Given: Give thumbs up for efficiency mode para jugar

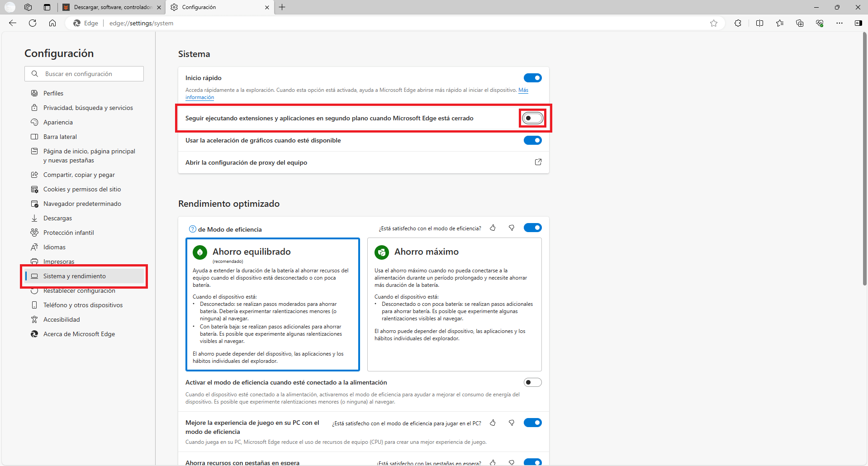Looking at the screenshot, I should 493,423.
